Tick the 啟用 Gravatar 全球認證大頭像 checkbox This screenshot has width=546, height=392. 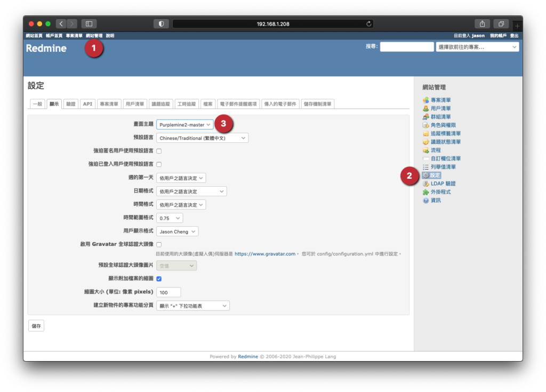[x=159, y=244]
